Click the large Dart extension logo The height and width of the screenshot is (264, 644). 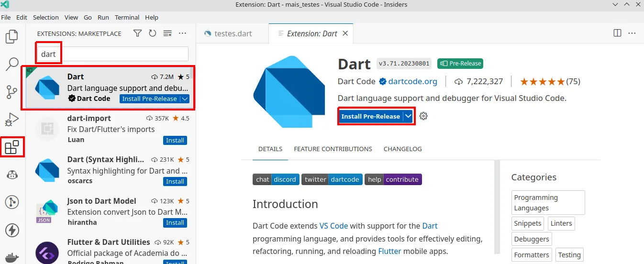289,92
